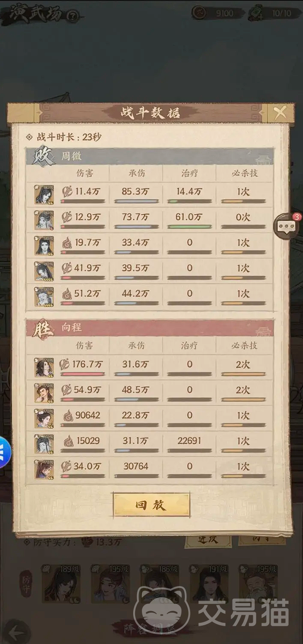This screenshot has width=303, height=644.
Task: Select the hero portrait with 51.2万 damage
Action: point(44,296)
